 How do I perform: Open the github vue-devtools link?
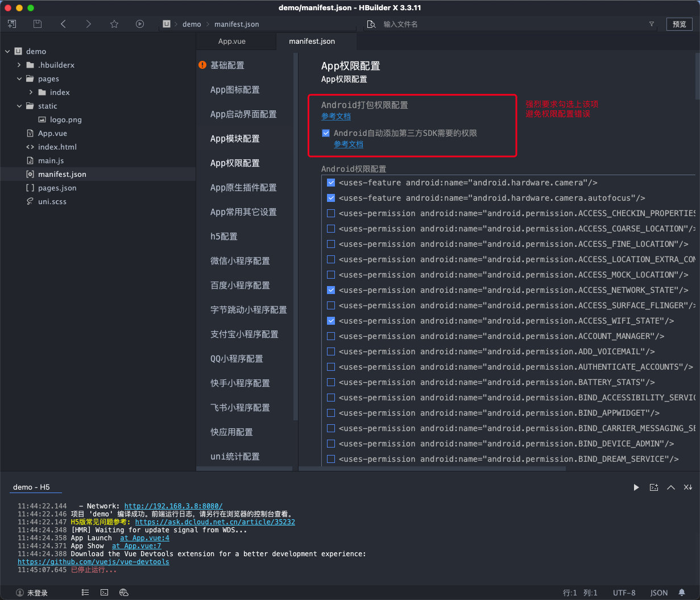click(x=93, y=562)
